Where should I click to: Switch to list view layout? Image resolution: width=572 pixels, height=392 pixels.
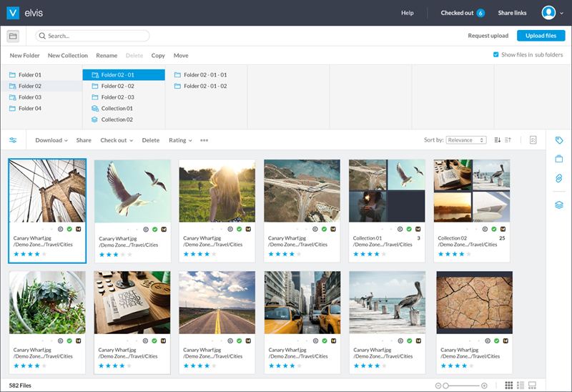[521, 386]
